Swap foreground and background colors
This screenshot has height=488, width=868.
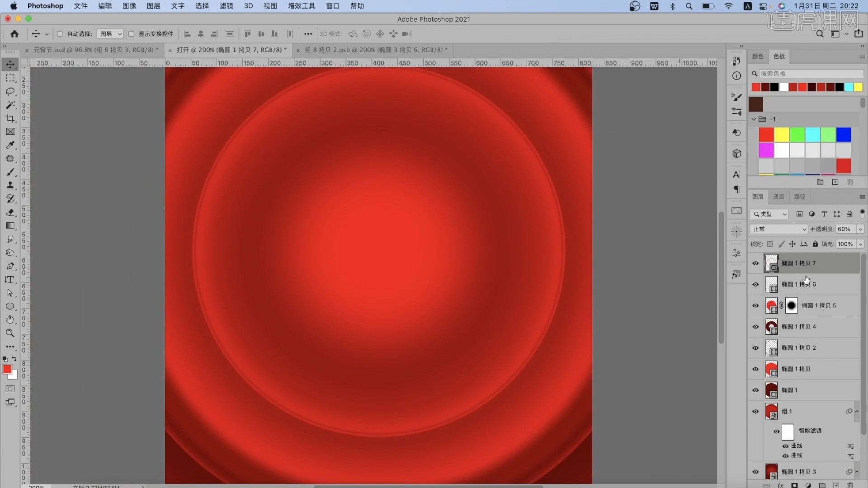click(x=14, y=359)
